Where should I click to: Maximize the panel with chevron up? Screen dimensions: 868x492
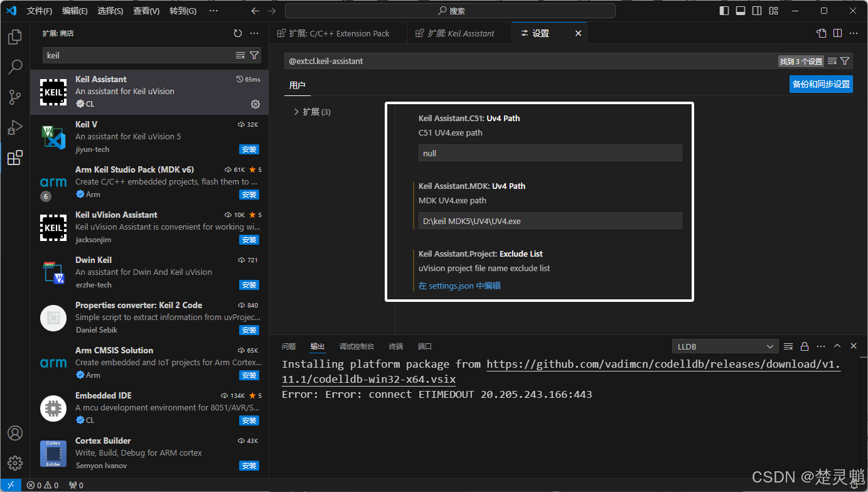pos(837,346)
